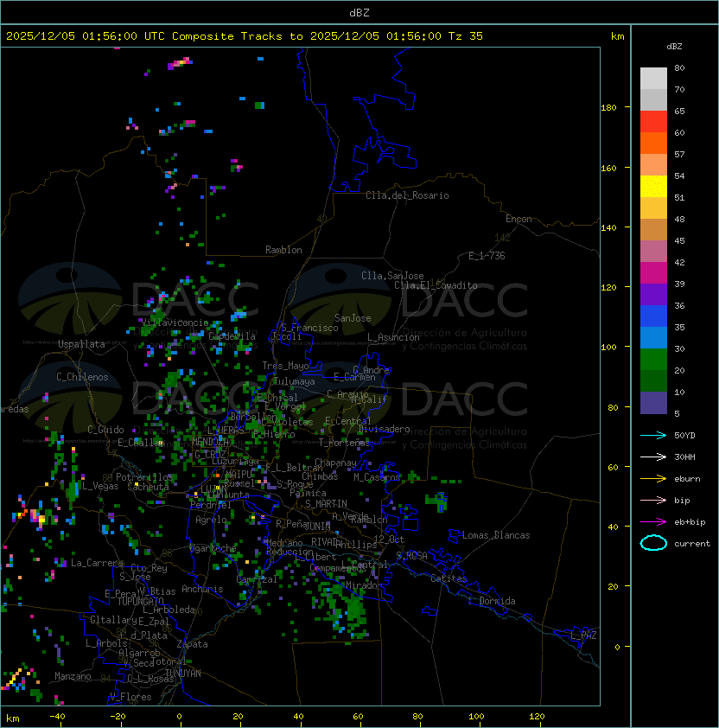
Task: Click the '12_Oct' map label
Action: coord(389,540)
